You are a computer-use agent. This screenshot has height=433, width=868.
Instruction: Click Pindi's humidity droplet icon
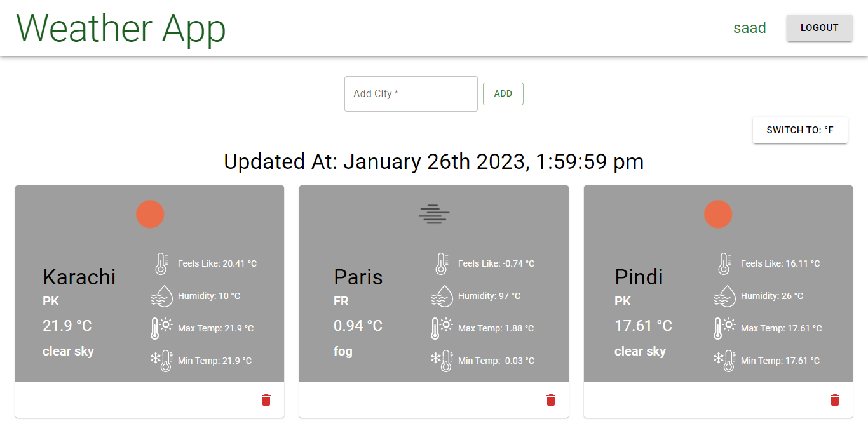click(x=724, y=296)
